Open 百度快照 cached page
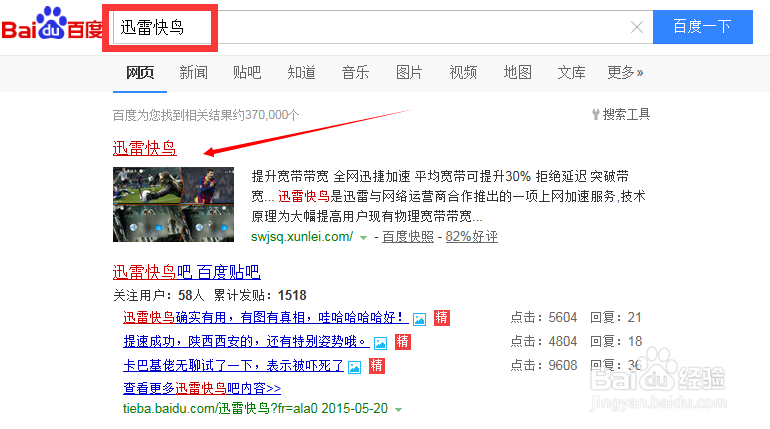The height and width of the screenshot is (429, 770). pos(408,237)
